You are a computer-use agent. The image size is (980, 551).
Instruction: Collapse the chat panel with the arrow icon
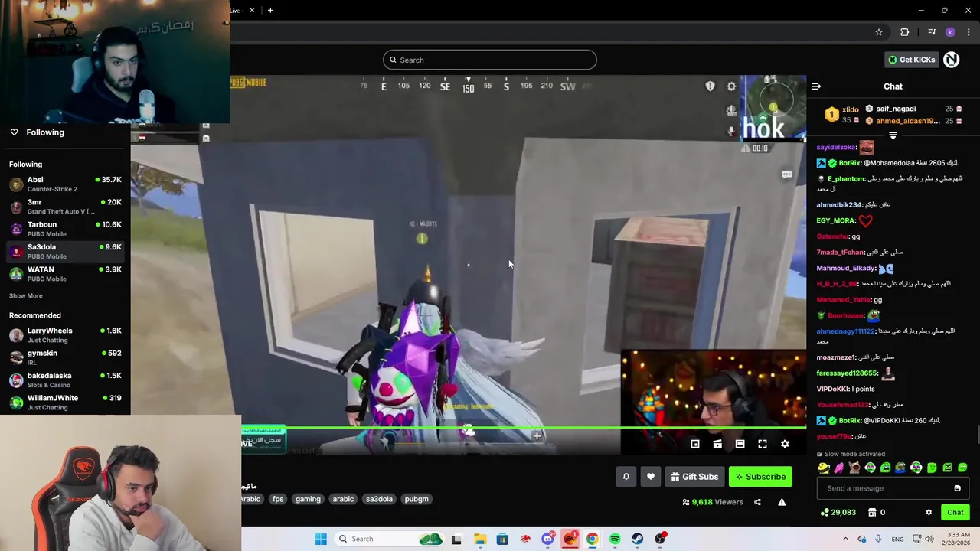click(x=816, y=86)
